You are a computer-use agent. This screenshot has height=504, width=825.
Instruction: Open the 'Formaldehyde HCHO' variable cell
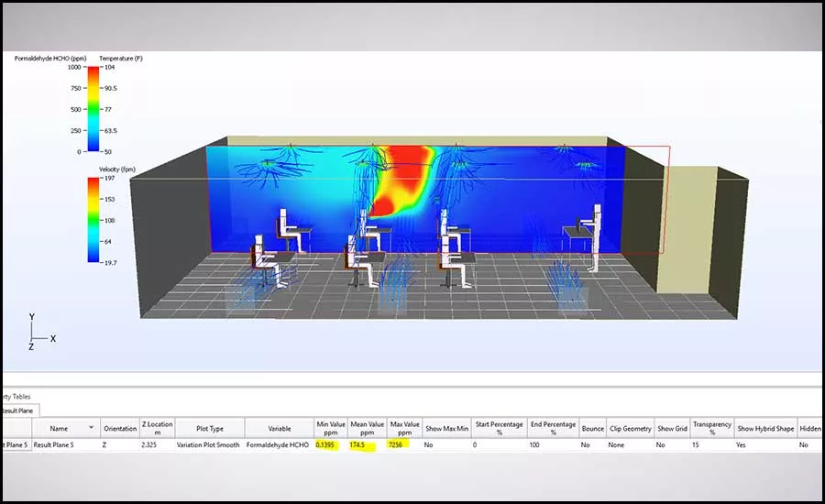click(x=280, y=444)
